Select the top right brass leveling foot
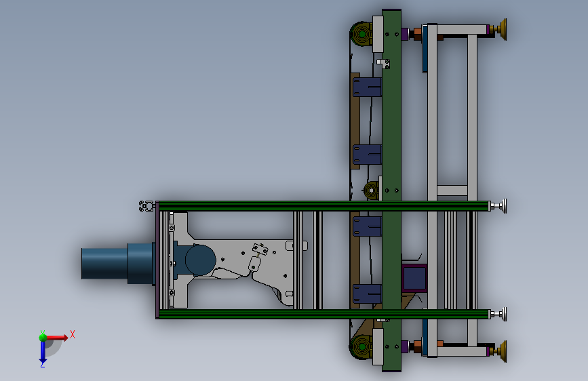588x381 pixels. 501,29
